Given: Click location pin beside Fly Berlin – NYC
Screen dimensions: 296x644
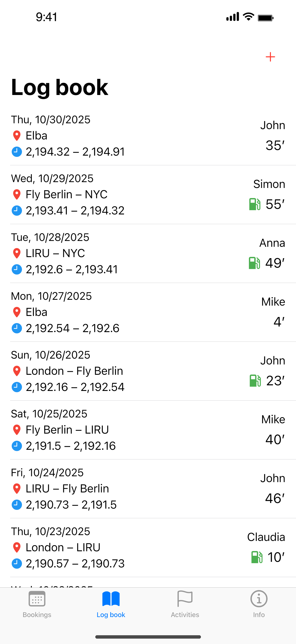Looking at the screenshot, I should point(17,194).
